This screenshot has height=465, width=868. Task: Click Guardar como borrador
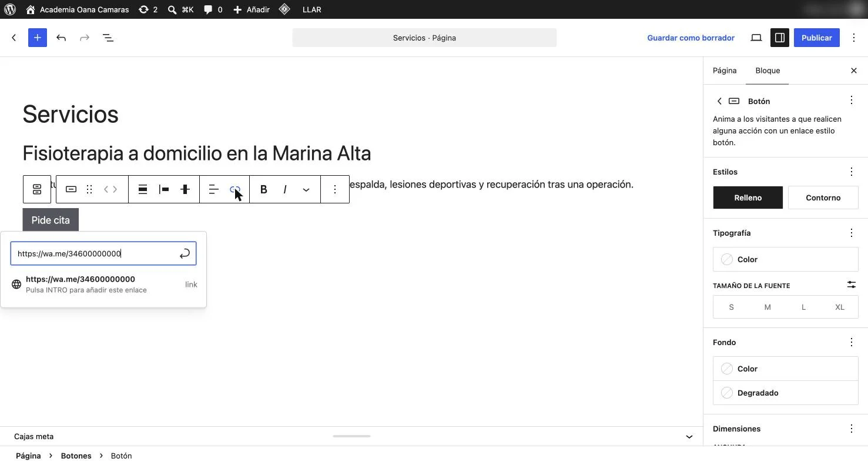pos(691,38)
